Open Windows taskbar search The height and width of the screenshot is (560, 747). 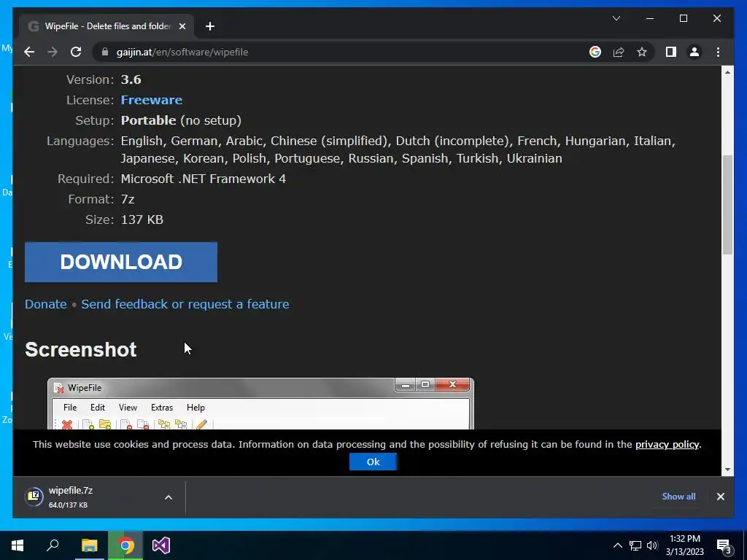(53, 545)
